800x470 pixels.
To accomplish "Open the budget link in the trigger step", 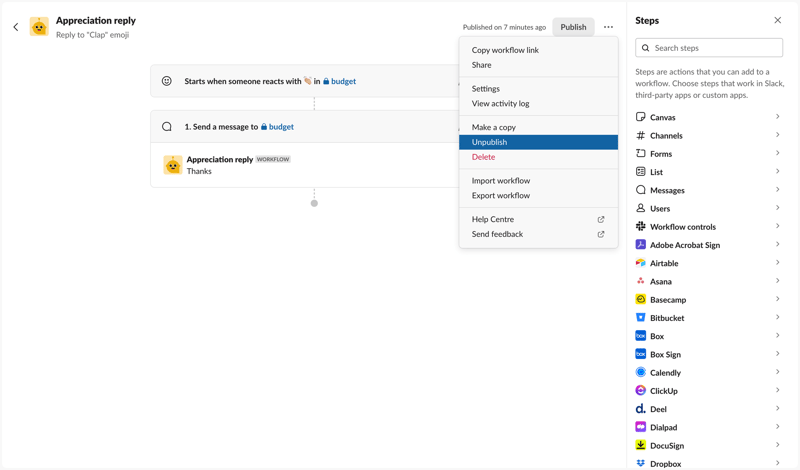I will pyautogui.click(x=339, y=81).
